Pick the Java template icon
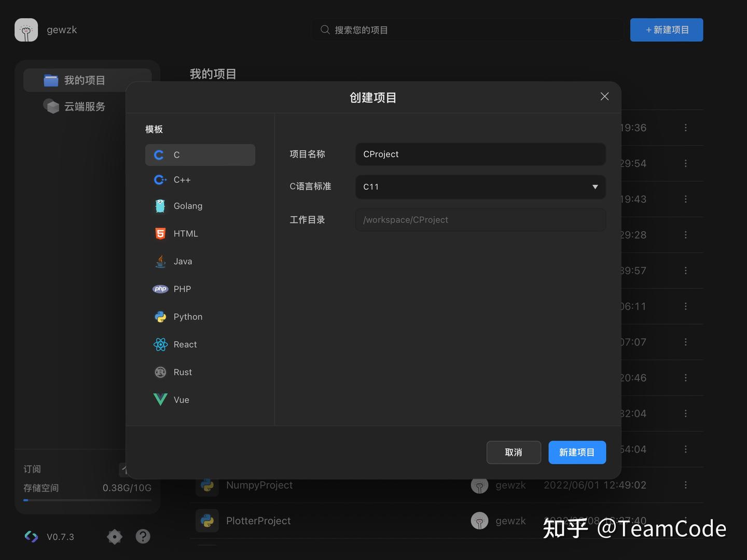Image resolution: width=747 pixels, height=560 pixels. click(160, 261)
